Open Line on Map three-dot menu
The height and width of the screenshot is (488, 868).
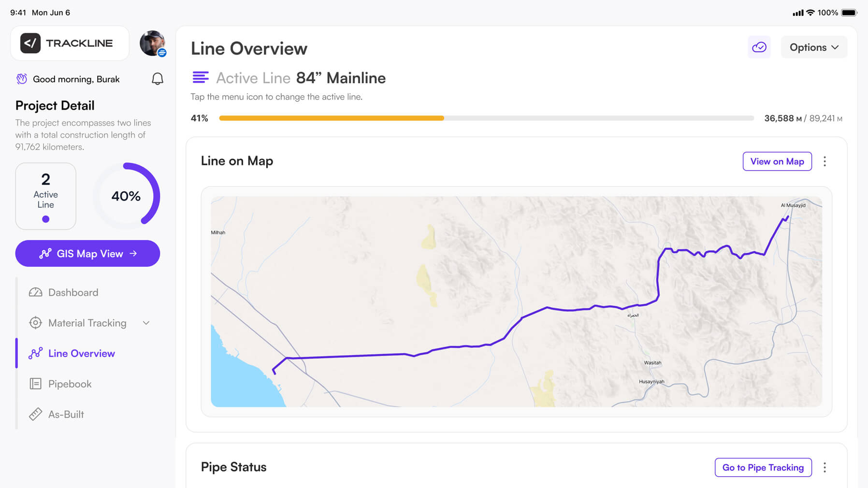tap(825, 161)
